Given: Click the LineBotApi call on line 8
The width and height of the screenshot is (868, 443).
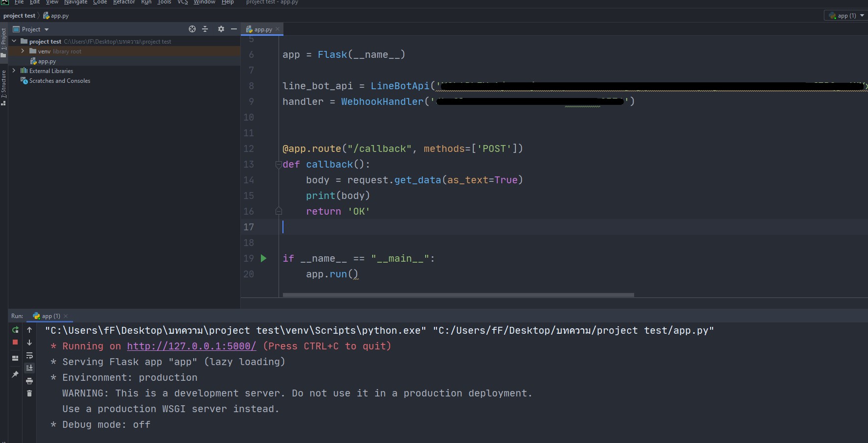Looking at the screenshot, I should click(619, 86).
